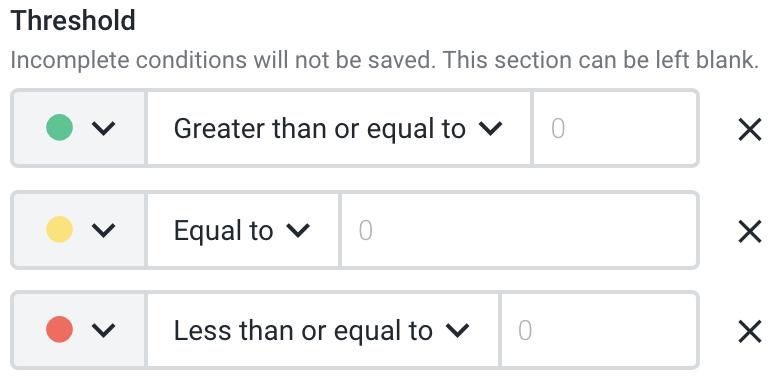Click the Threshold section heading
This screenshot has width=782, height=384.
click(x=73, y=21)
